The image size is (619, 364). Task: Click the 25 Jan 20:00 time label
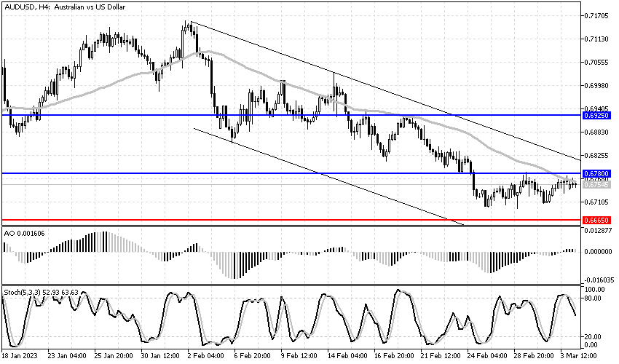point(114,356)
